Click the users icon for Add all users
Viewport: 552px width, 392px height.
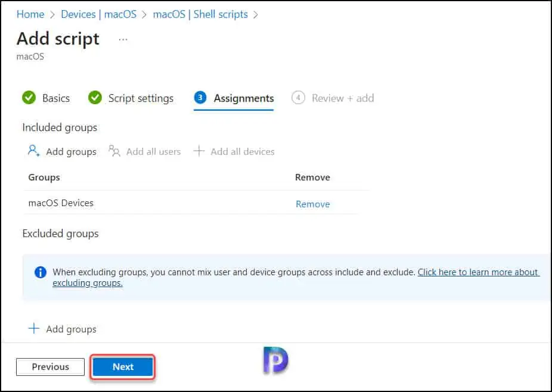tap(114, 151)
